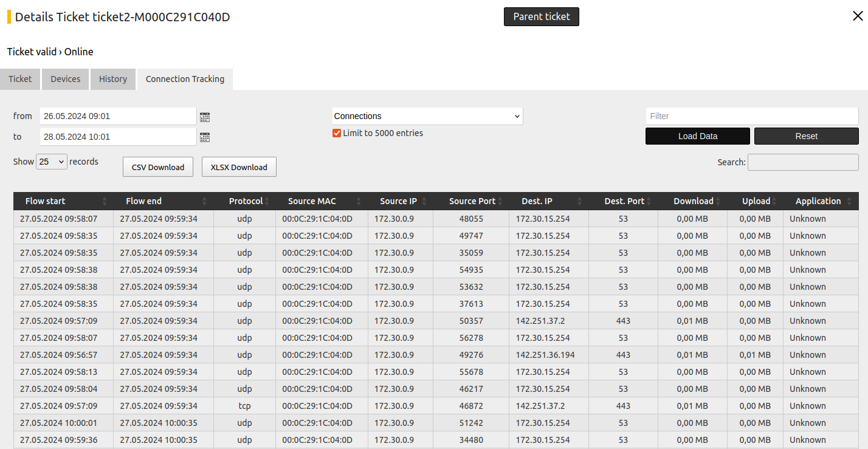This screenshot has height=449, width=868.
Task: Click source port 49747
Action: click(471, 236)
